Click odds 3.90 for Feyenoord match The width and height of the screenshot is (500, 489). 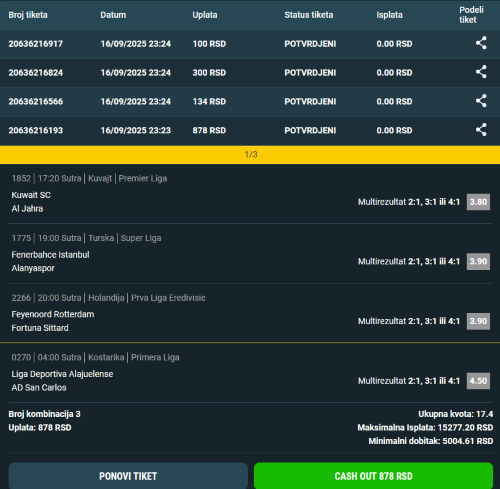click(478, 321)
